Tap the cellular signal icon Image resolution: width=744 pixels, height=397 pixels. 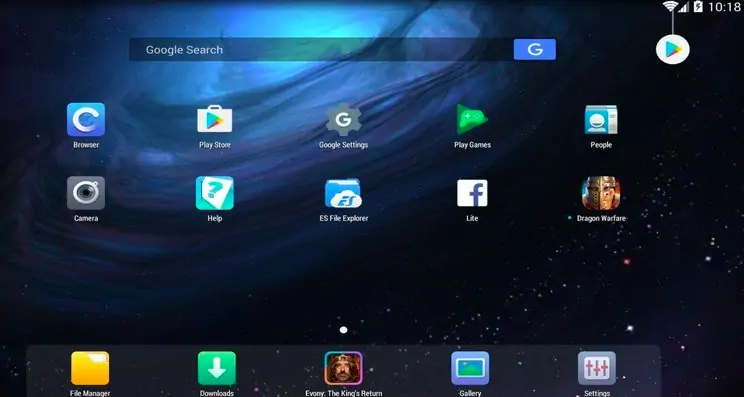click(x=684, y=7)
